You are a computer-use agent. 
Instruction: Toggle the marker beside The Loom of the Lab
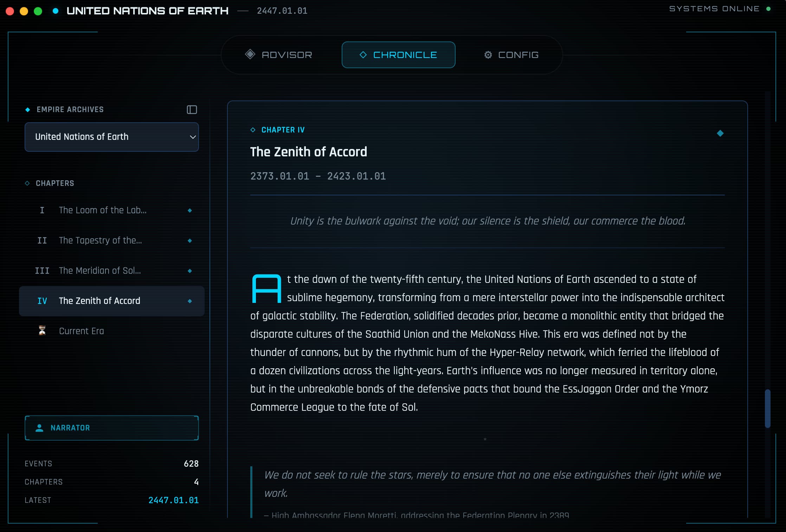click(190, 210)
